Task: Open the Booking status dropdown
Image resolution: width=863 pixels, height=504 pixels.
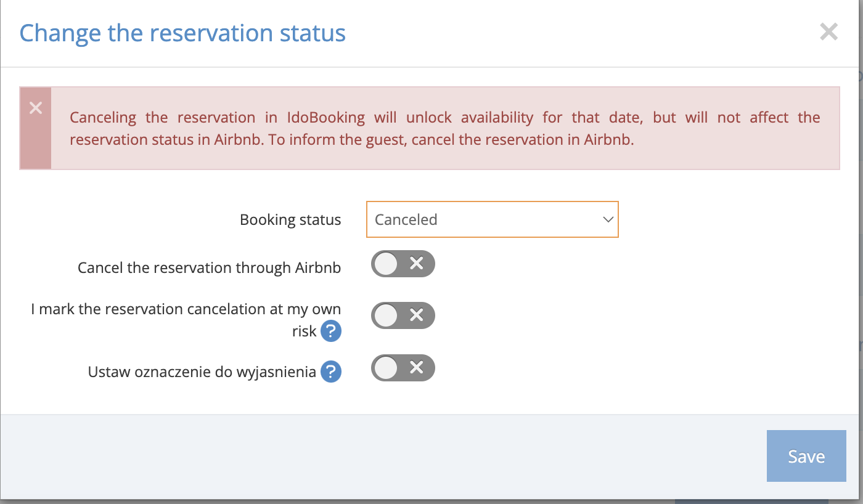Action: click(x=493, y=219)
